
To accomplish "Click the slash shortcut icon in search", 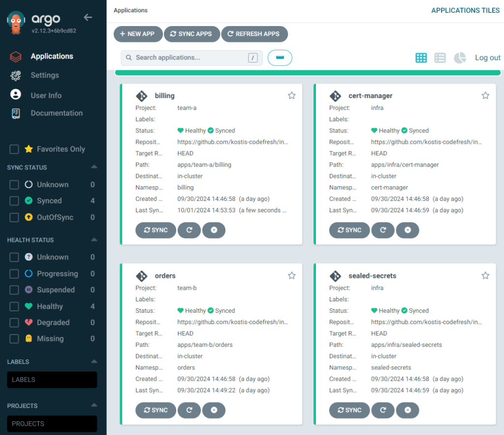I will coord(253,58).
